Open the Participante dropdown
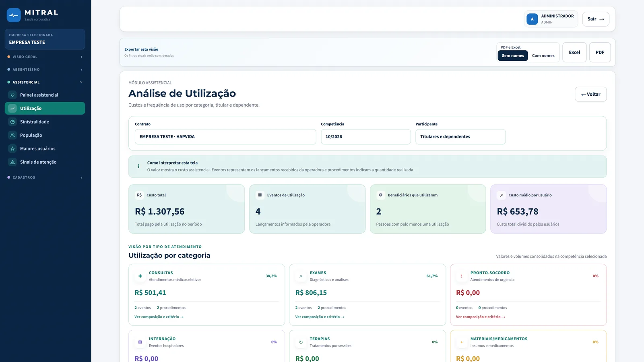 pyautogui.click(x=460, y=137)
